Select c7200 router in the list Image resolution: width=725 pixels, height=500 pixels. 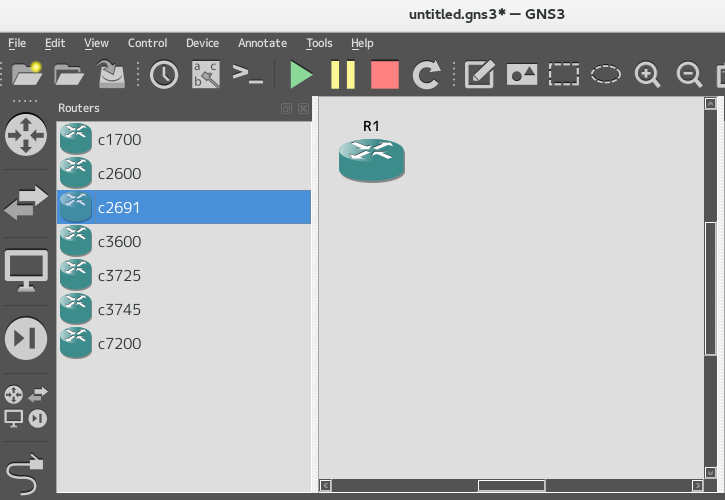[x=119, y=344]
